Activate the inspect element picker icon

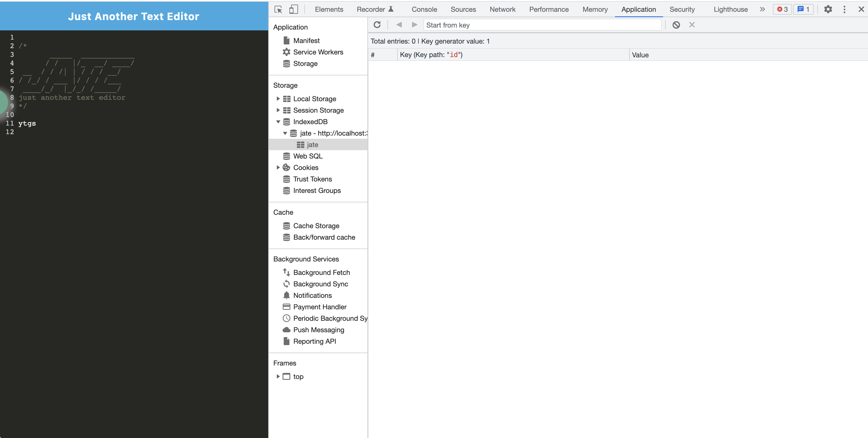[x=278, y=9]
